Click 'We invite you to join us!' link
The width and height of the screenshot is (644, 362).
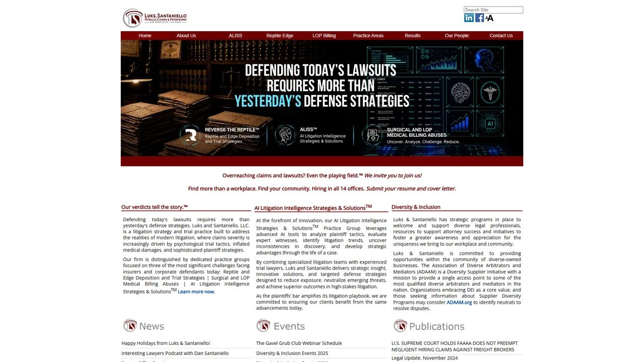click(x=393, y=175)
